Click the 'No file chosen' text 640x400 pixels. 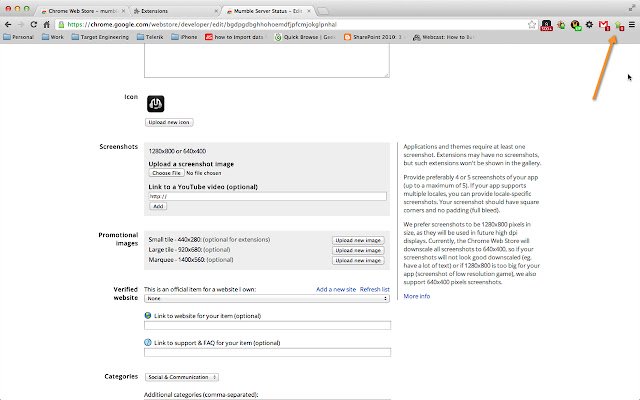[204, 173]
